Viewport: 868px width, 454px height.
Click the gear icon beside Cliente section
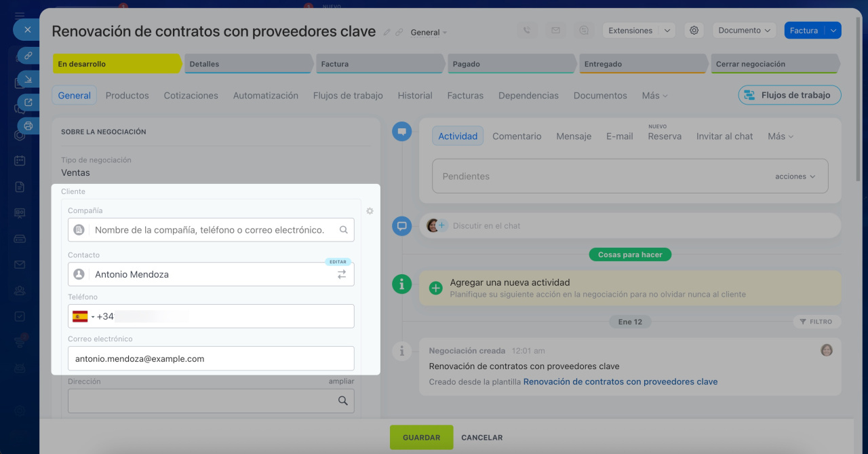pyautogui.click(x=370, y=211)
